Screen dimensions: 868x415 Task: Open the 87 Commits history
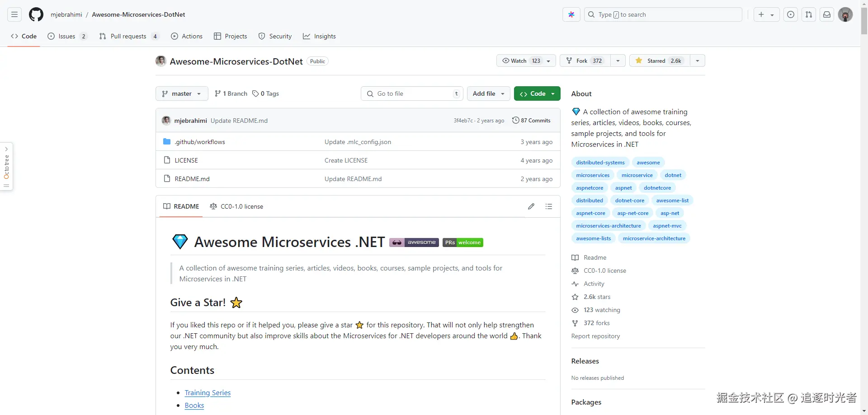coord(531,121)
